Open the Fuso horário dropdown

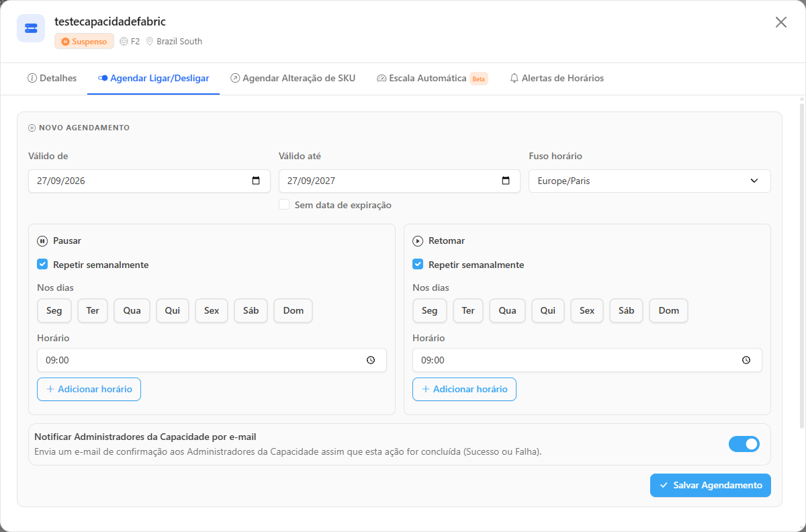650,181
